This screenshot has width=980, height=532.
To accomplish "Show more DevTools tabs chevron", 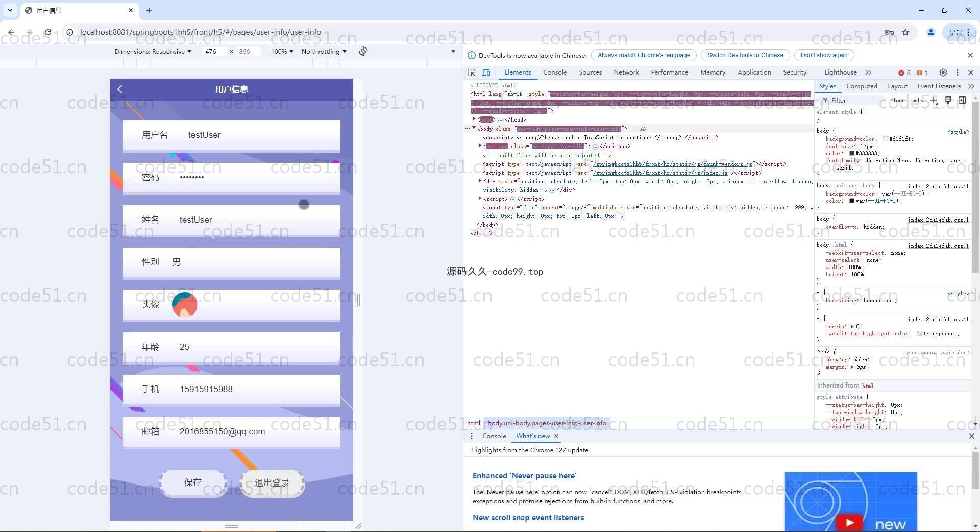I will [x=868, y=72].
